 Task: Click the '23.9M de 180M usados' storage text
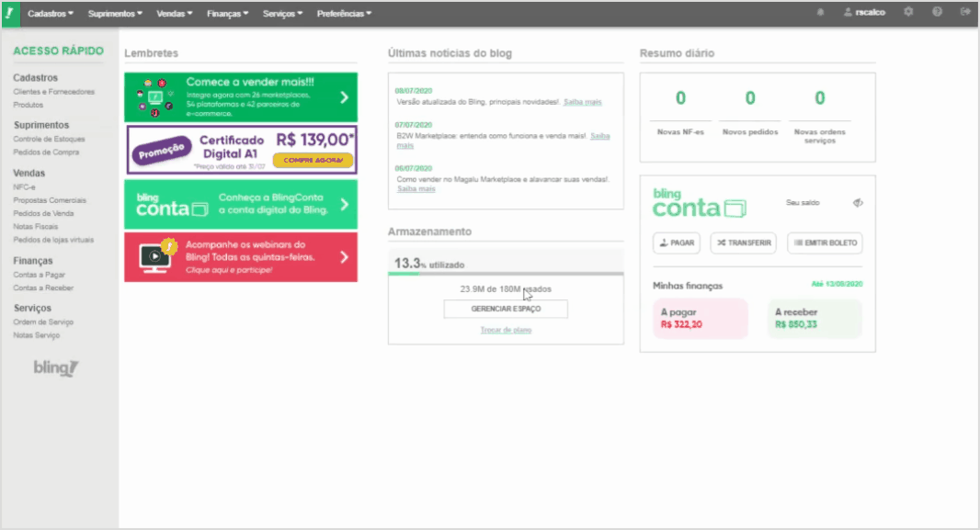point(506,289)
